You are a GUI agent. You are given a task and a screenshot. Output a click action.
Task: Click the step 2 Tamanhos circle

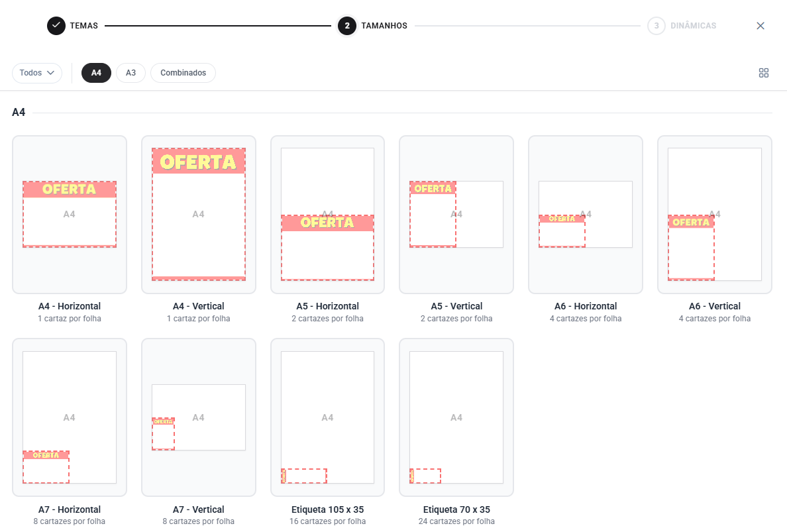pos(347,26)
